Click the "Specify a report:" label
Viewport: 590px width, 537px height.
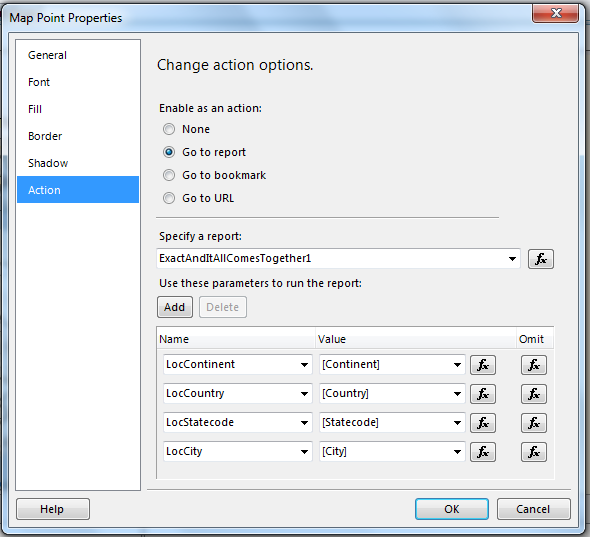(x=200, y=236)
